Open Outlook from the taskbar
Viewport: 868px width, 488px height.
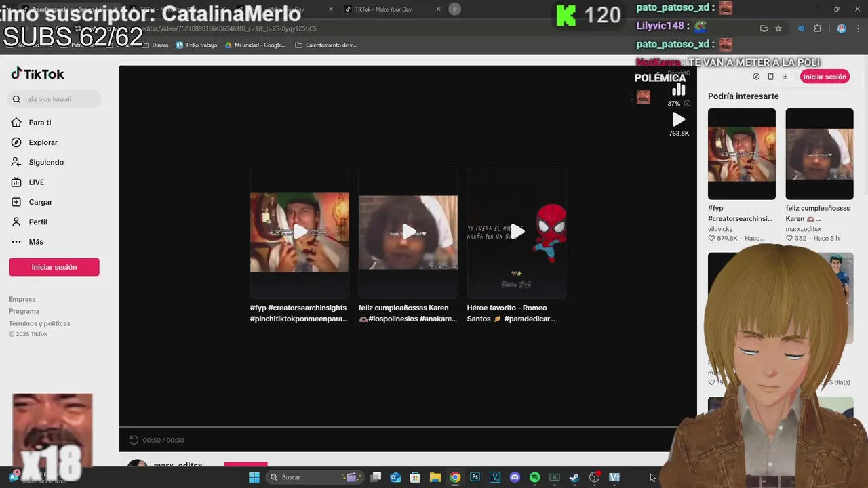point(395,477)
